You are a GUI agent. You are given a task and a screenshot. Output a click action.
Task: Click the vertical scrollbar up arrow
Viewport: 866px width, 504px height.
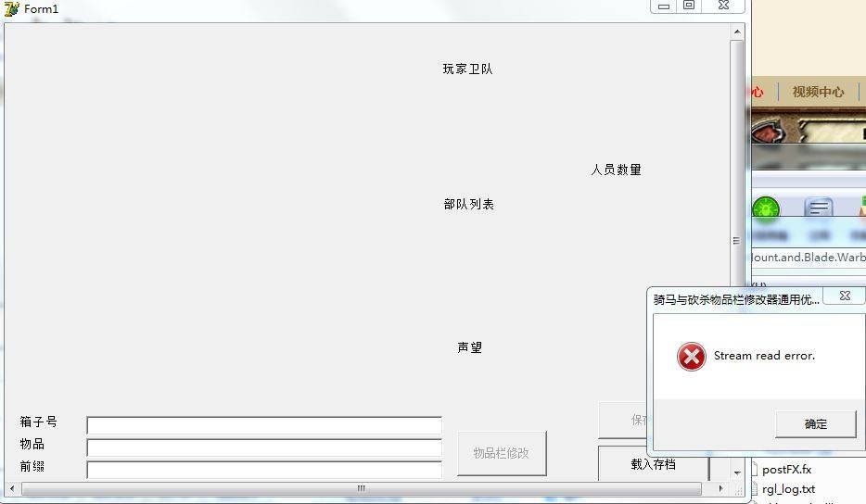[x=737, y=32]
